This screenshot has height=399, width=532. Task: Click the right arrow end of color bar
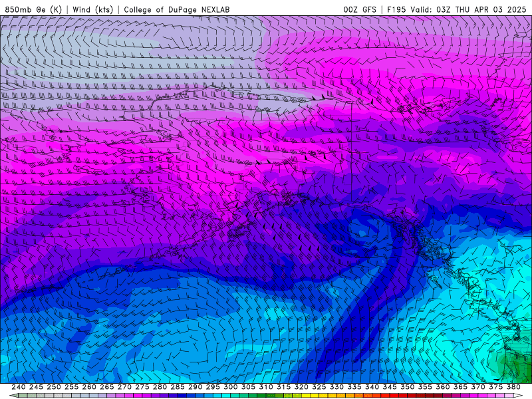coord(518,396)
